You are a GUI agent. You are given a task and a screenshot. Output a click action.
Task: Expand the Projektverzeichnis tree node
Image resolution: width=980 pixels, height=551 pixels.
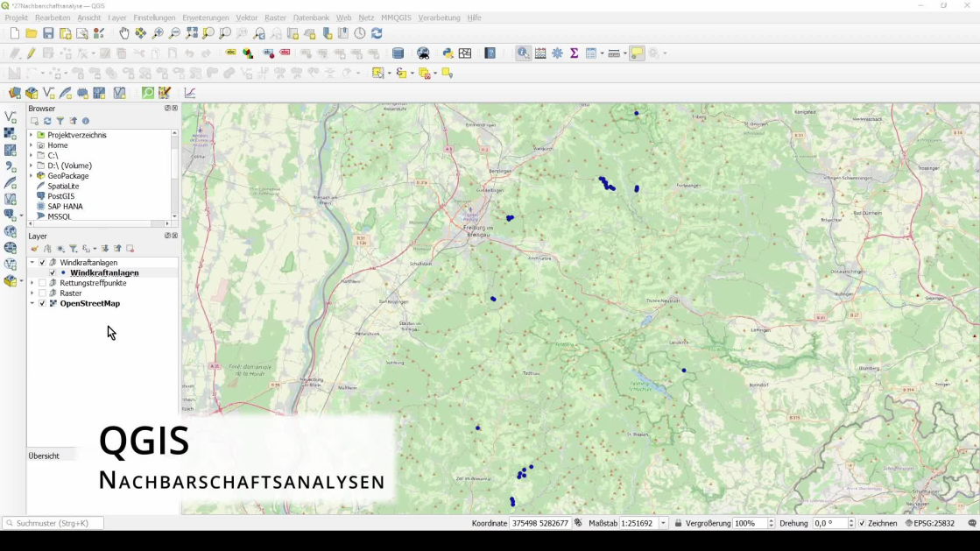click(32, 135)
